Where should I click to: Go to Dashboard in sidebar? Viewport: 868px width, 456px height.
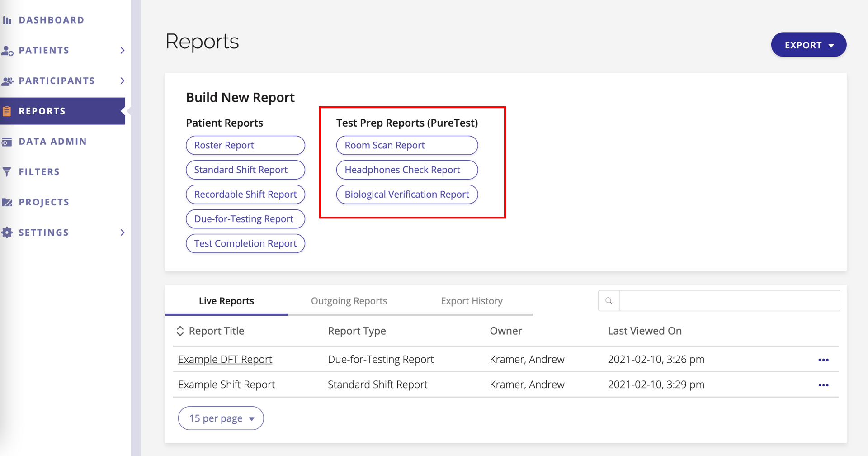pos(52,20)
